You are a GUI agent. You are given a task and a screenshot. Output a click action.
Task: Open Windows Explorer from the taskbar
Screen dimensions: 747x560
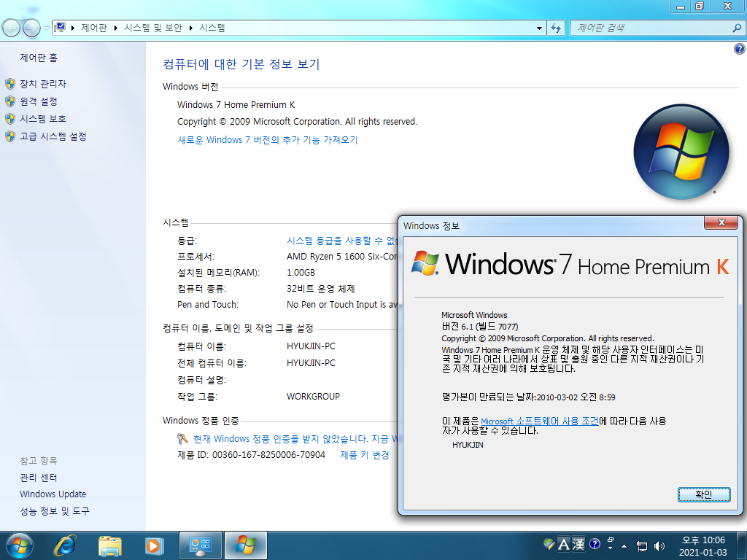click(x=109, y=545)
